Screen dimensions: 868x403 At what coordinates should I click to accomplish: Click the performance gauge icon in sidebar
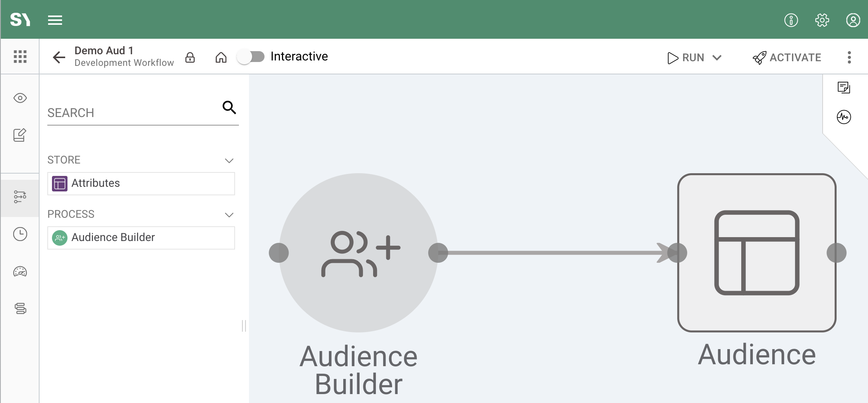(19, 272)
